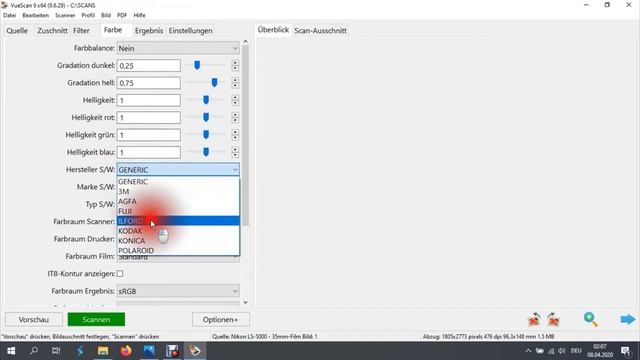
Task: Click the Gradation dunkel spinner arrows
Action: click(235, 65)
